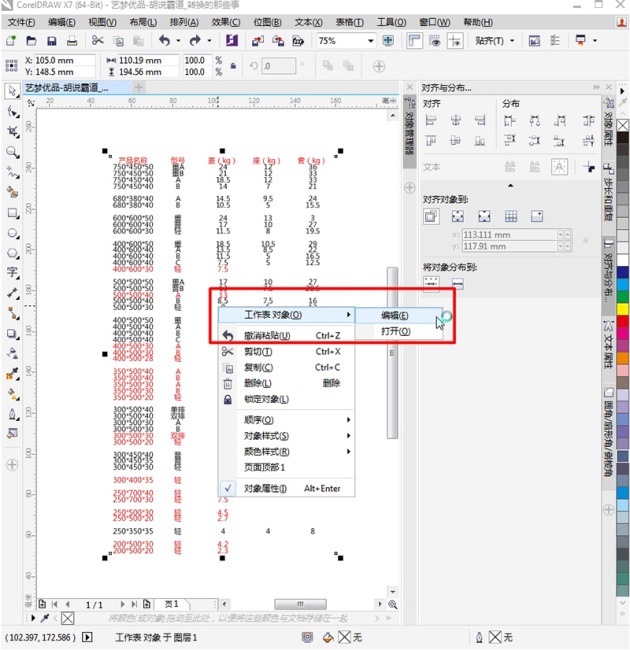Image resolution: width=630 pixels, height=650 pixels.
Task: Toggle Align to Page Edge option
Action: point(458,216)
